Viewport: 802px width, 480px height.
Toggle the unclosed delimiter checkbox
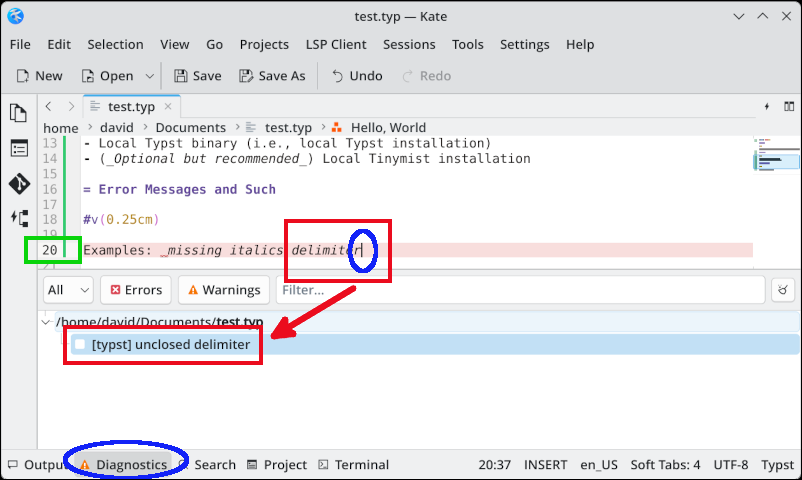pyautogui.click(x=80, y=344)
